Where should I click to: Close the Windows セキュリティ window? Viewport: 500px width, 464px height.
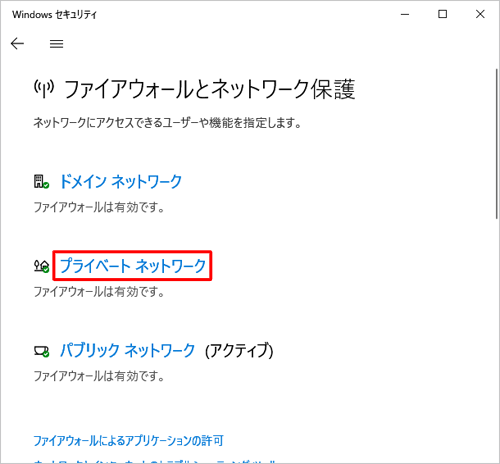pyautogui.click(x=480, y=14)
